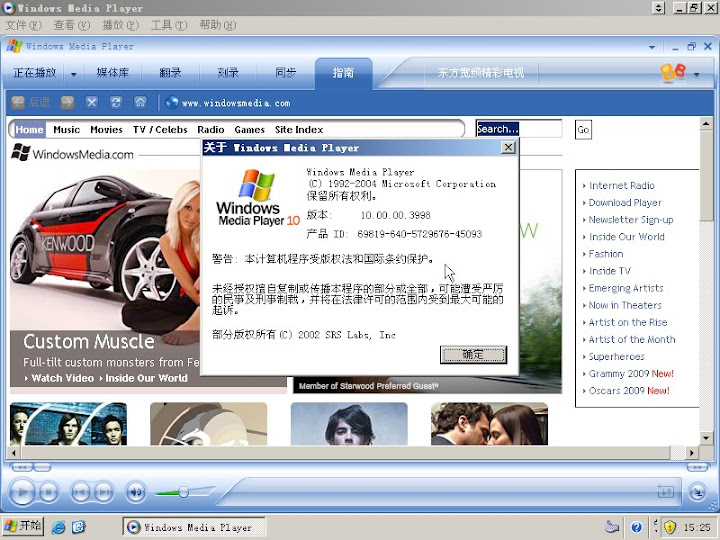The width and height of the screenshot is (720, 540).
Task: Click the browser Forward arrow icon
Action: [67, 102]
